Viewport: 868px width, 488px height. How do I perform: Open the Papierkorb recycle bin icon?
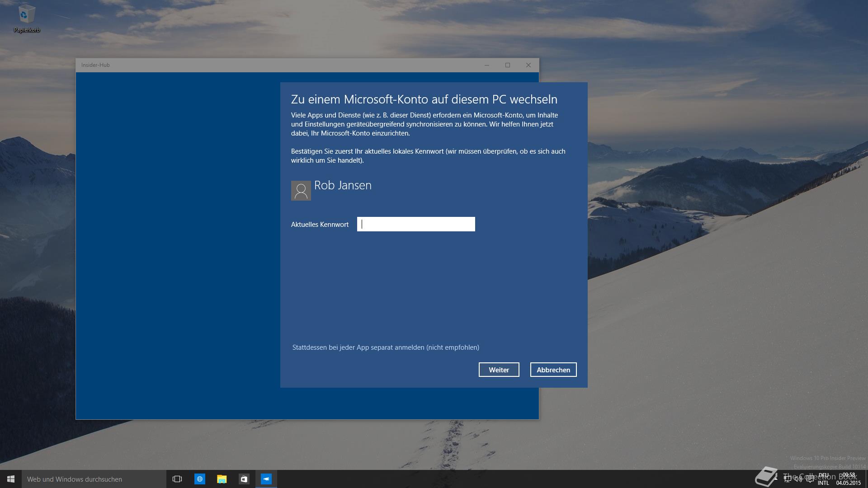click(26, 19)
